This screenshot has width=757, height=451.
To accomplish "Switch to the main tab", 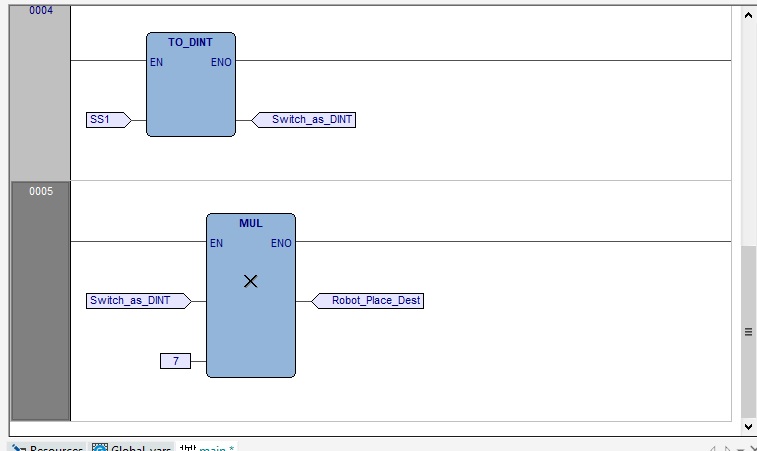I will coord(207,447).
